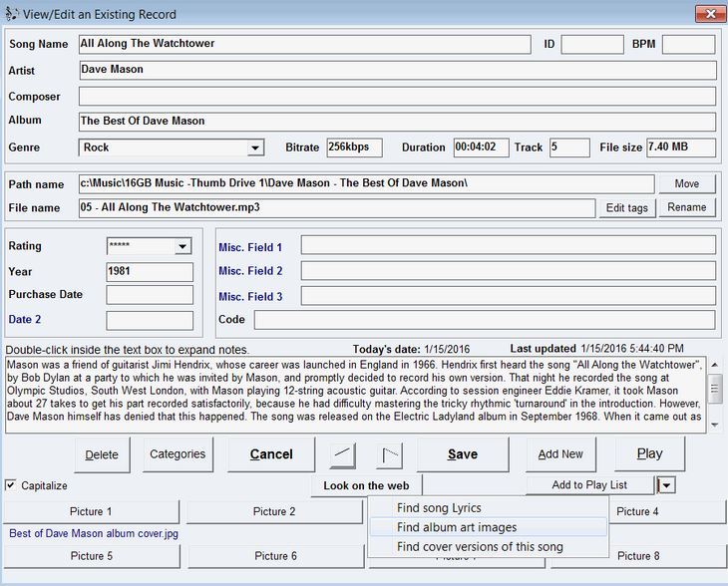Play the song with the Play button
728x586 pixels.
point(649,453)
